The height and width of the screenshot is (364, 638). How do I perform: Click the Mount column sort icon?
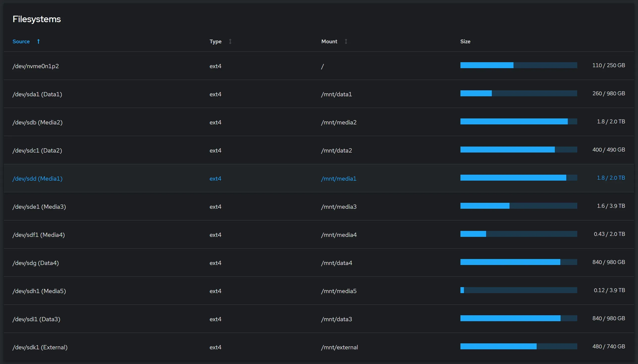coord(346,42)
